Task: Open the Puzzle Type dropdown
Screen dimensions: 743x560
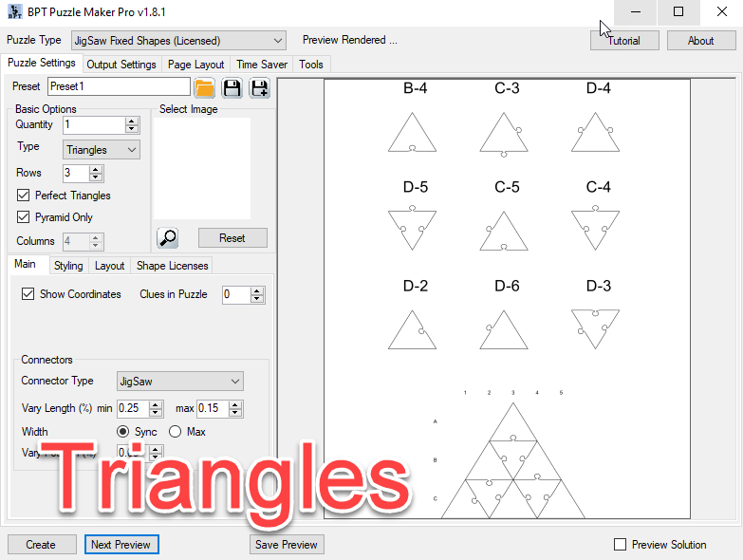Action: (x=178, y=41)
